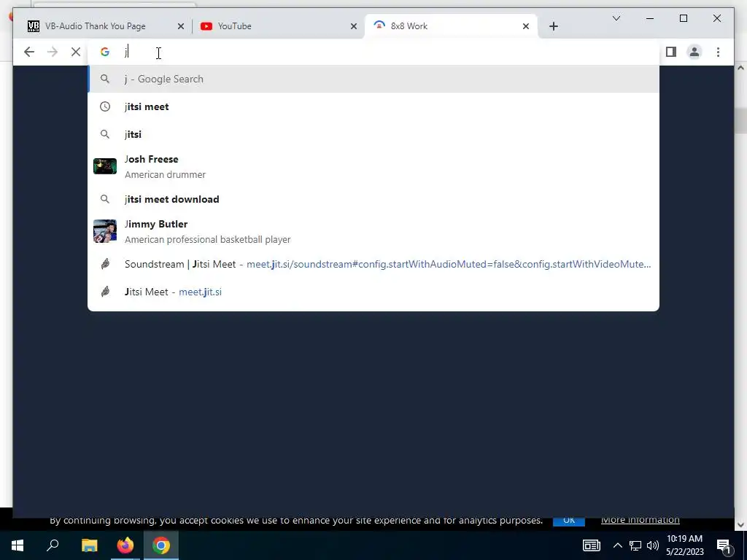Screen dimensions: 747x560
Task: Accept cookies with the OK button
Action: coord(569,521)
